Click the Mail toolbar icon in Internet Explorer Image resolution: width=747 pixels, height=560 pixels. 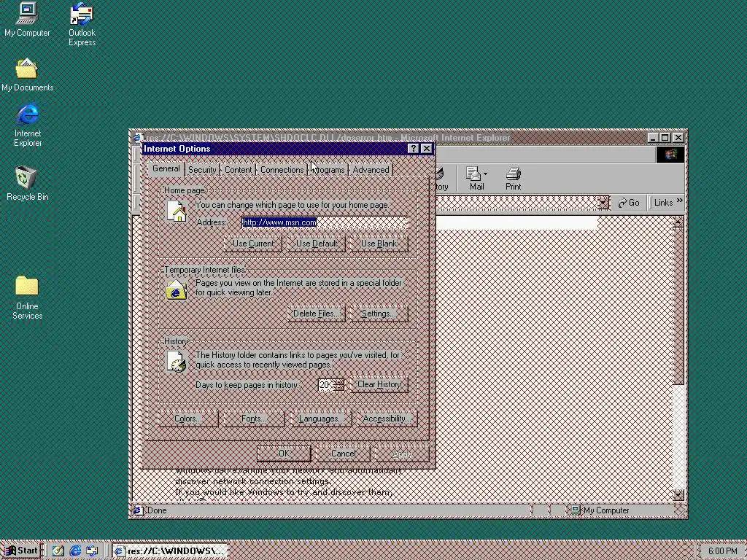(473, 179)
